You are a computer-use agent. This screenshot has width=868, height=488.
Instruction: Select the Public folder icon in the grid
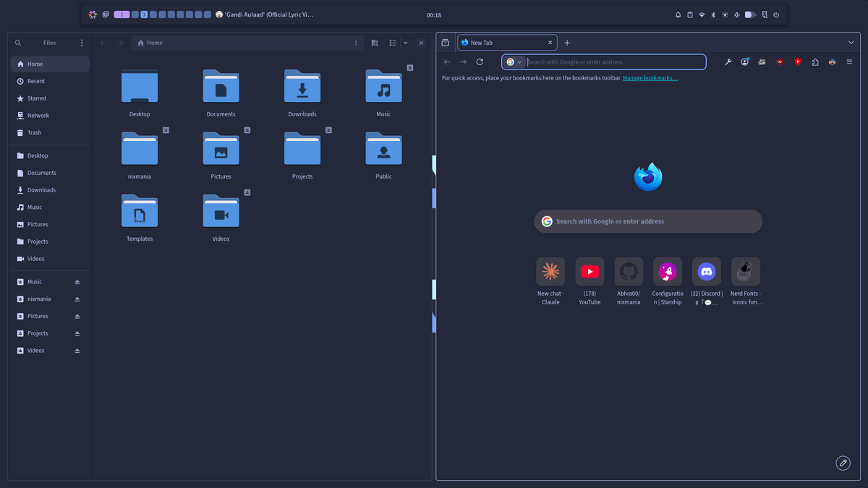point(383,148)
